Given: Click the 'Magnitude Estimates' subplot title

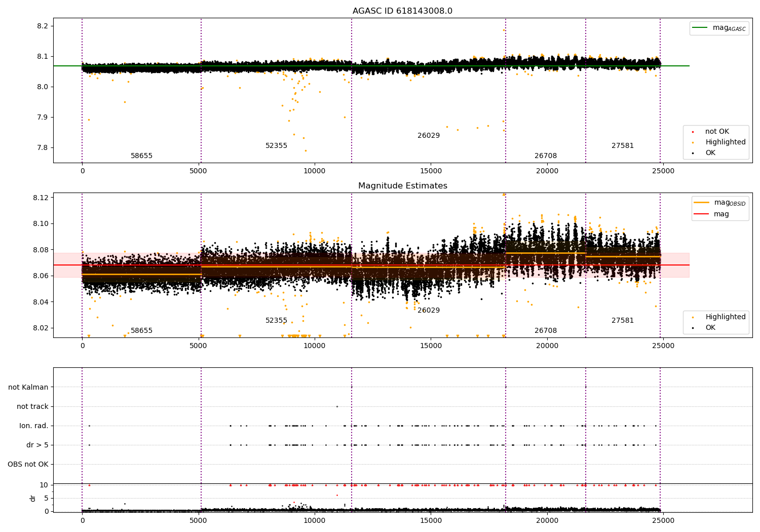Looking at the screenshot, I should (x=402, y=186).
